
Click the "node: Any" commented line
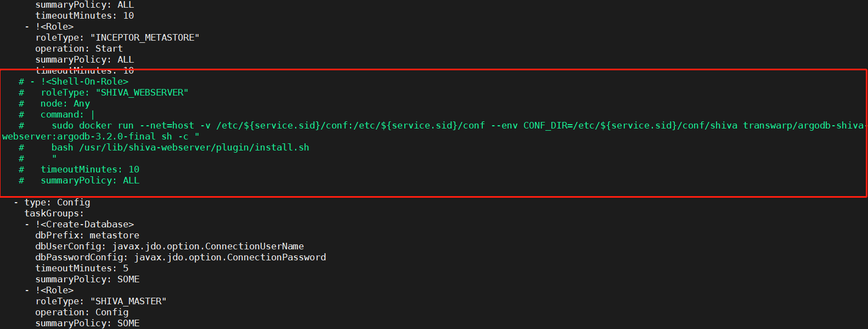(65, 103)
